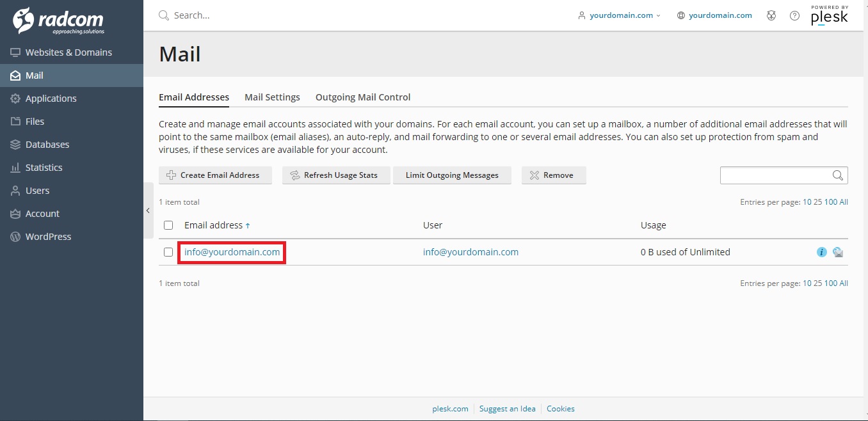This screenshot has width=868, height=421.
Task: Click the blue info icon in mailbox row
Action: click(x=822, y=252)
